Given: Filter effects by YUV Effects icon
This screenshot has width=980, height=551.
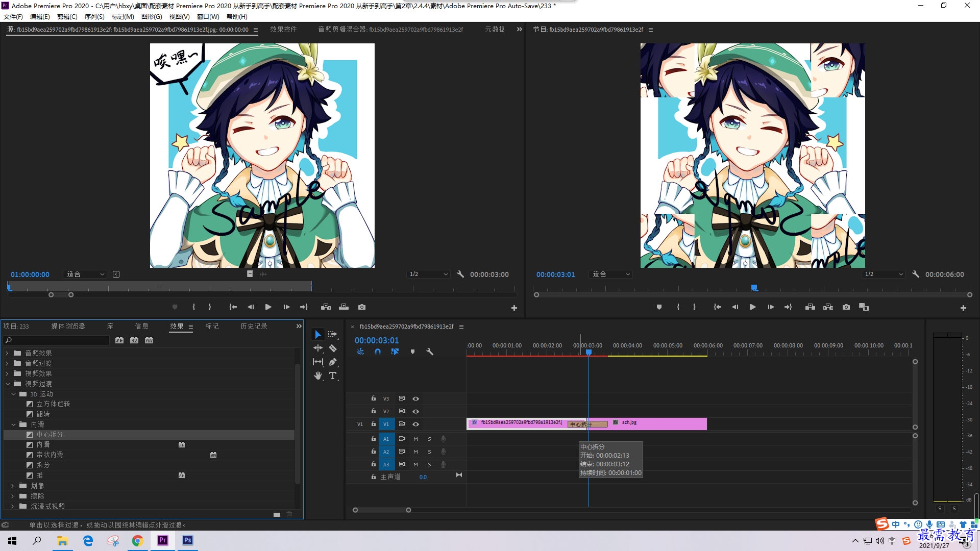Looking at the screenshot, I should 149,340.
